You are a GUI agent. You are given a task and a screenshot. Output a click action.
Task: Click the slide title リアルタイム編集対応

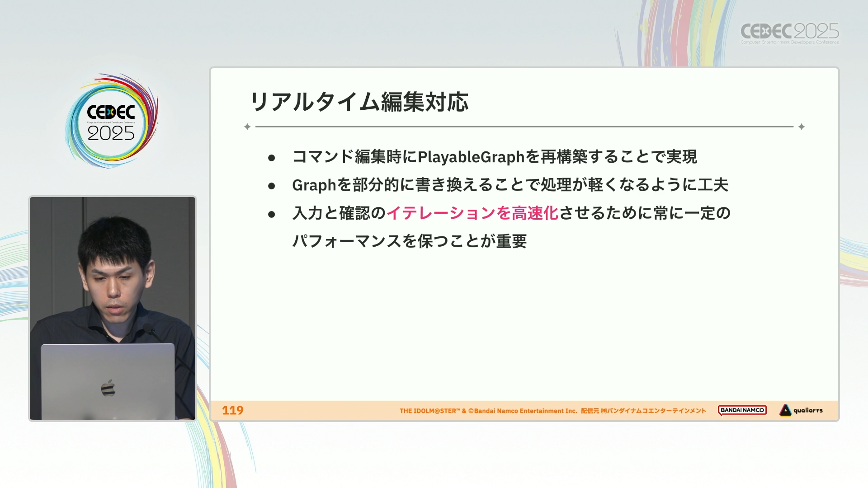359,102
